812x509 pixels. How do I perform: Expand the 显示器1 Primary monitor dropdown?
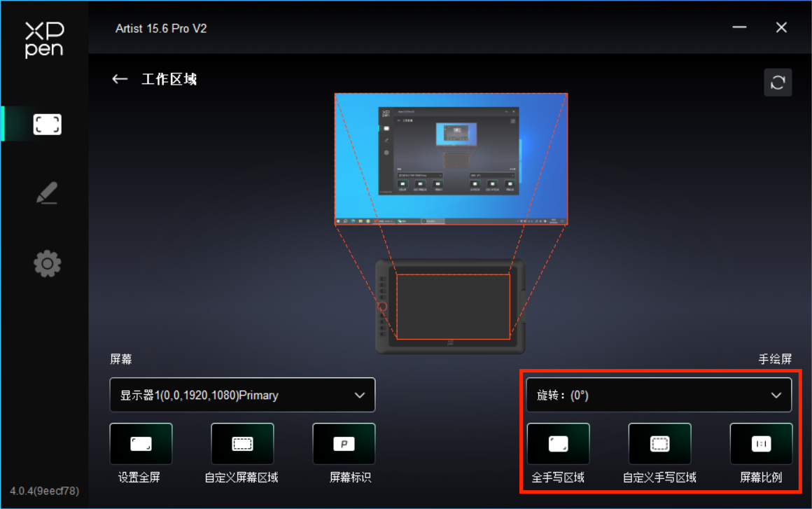click(242, 396)
